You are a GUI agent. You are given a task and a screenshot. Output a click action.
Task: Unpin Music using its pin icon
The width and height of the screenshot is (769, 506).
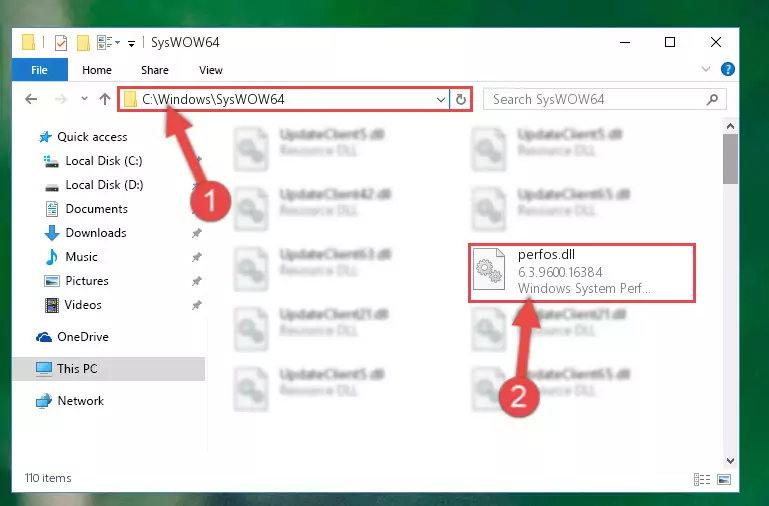pyautogui.click(x=197, y=257)
